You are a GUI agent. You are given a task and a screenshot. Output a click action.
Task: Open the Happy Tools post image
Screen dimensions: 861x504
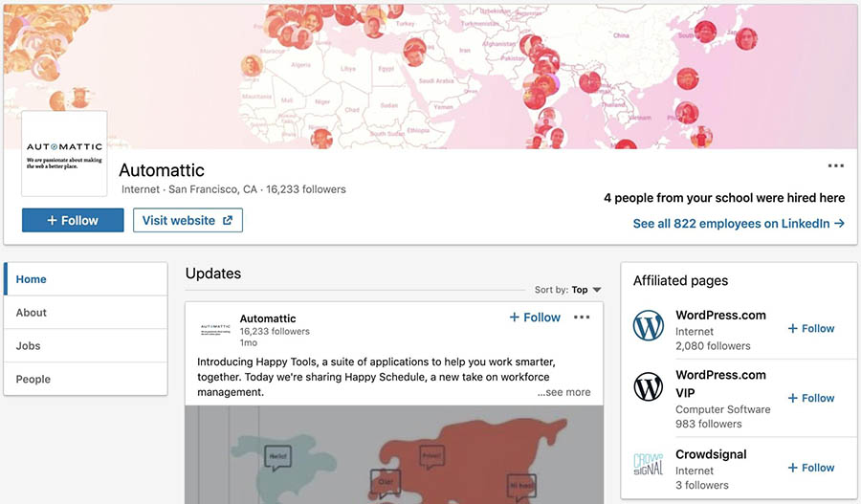point(394,454)
